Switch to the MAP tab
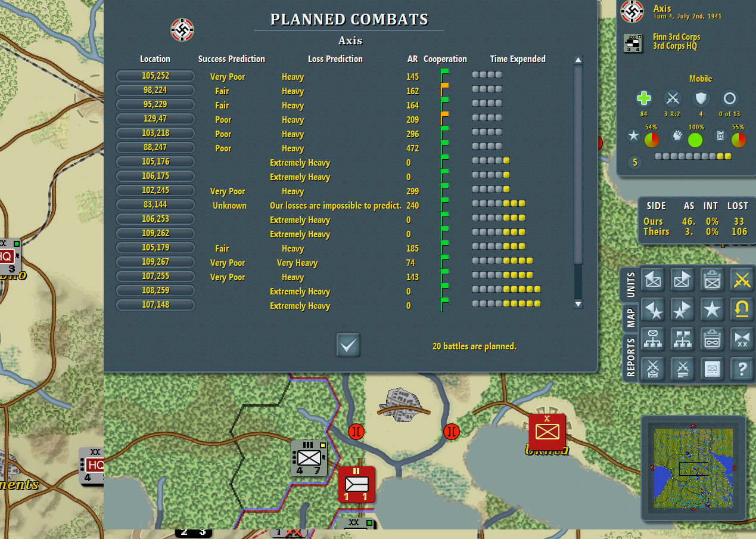The image size is (756, 539). coord(630,318)
